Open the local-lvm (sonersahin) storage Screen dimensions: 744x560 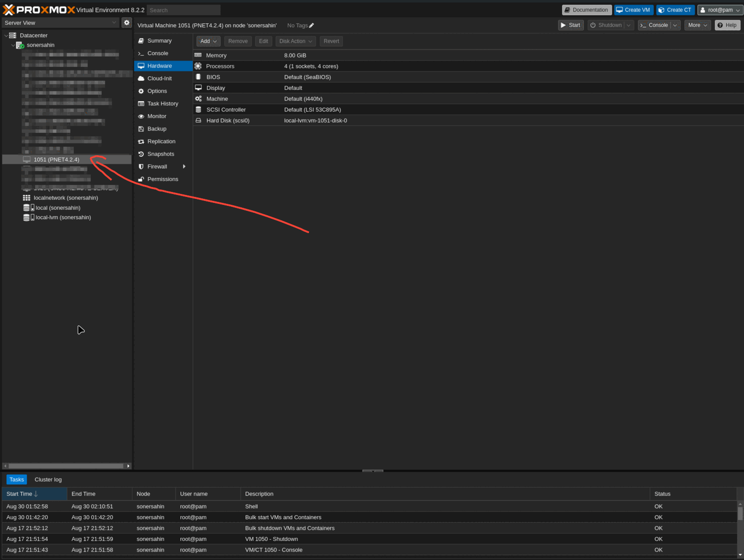[63, 218]
